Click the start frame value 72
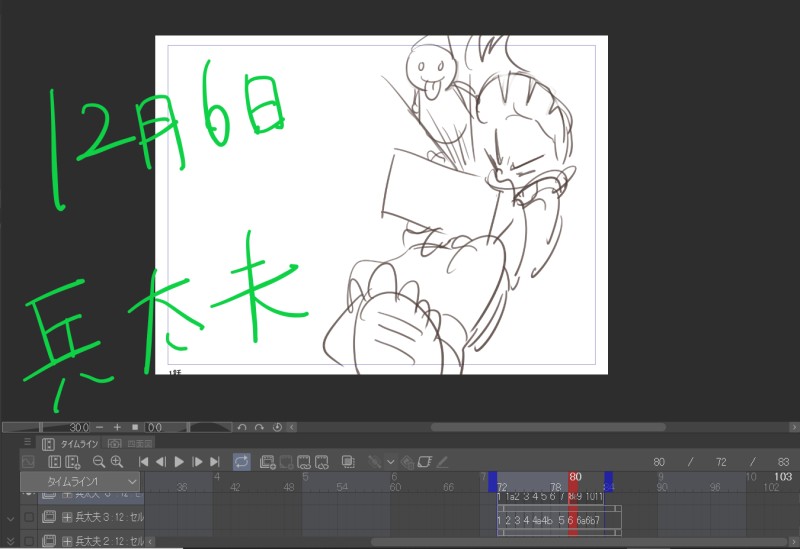Image resolution: width=800 pixels, height=549 pixels. point(721,462)
